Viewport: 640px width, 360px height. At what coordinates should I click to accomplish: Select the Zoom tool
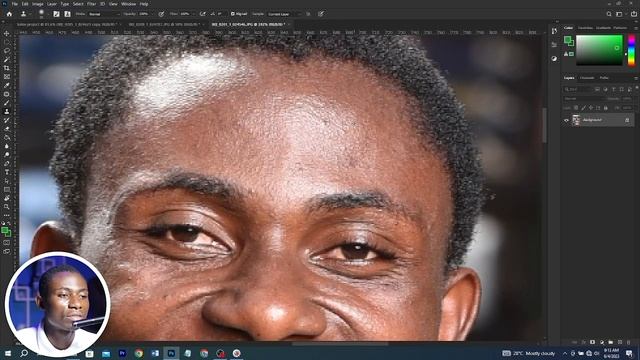click(x=7, y=207)
